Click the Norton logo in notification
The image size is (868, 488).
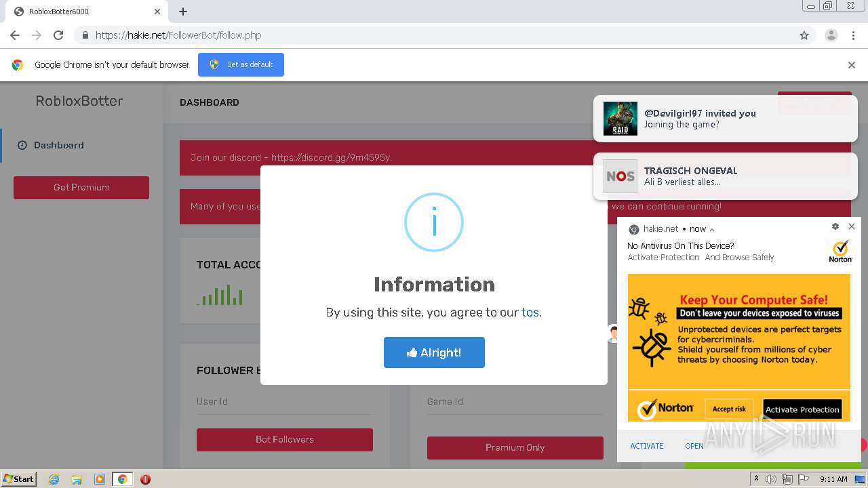(x=841, y=251)
